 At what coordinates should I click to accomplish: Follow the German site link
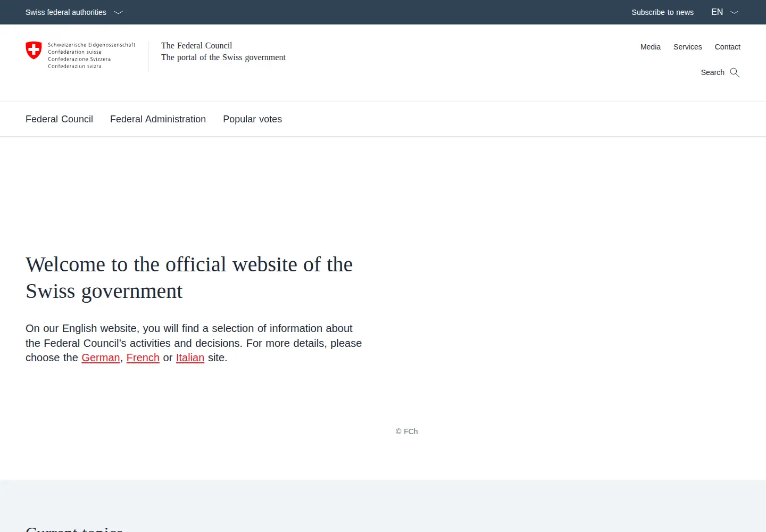[x=101, y=358]
